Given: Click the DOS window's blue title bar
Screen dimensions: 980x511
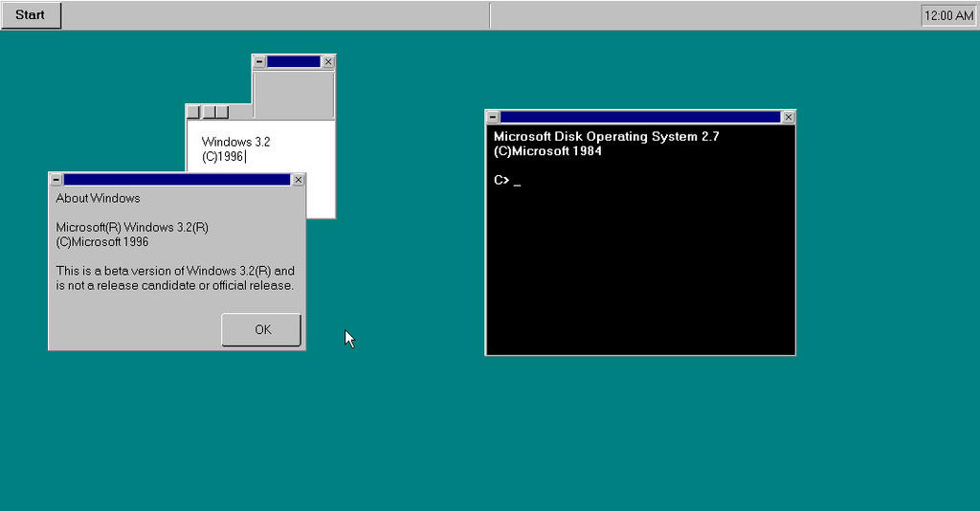Looking at the screenshot, I should click(640, 117).
